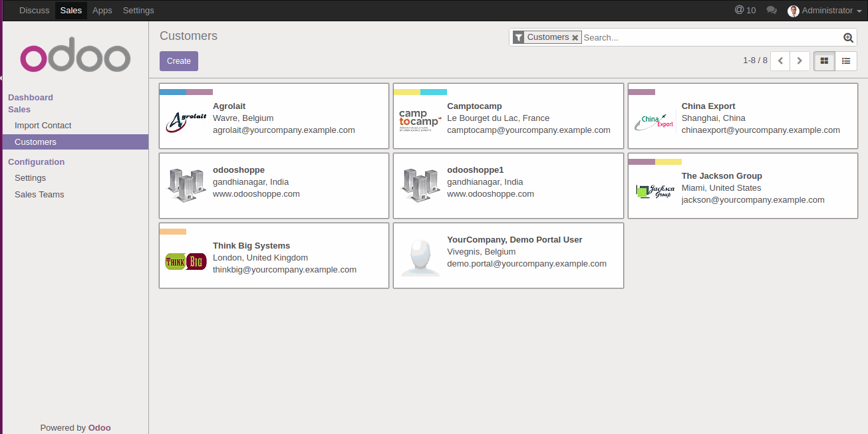Open Settings under Configuration in the sidebar
Viewport: 868px width, 434px height.
tap(31, 178)
